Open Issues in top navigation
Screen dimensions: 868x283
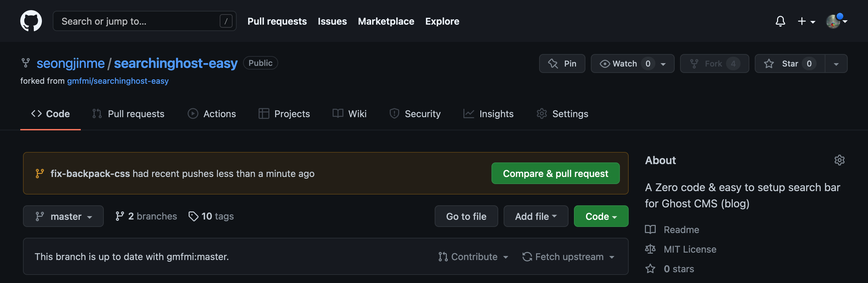[332, 21]
